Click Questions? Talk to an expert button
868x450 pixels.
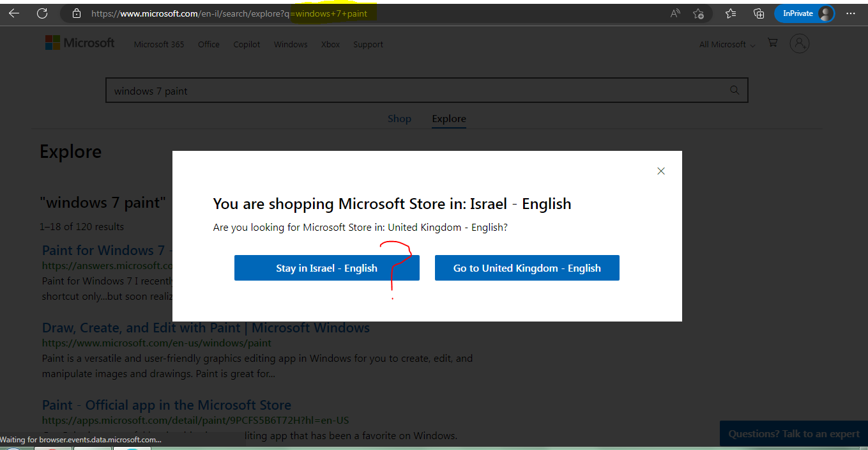point(794,434)
